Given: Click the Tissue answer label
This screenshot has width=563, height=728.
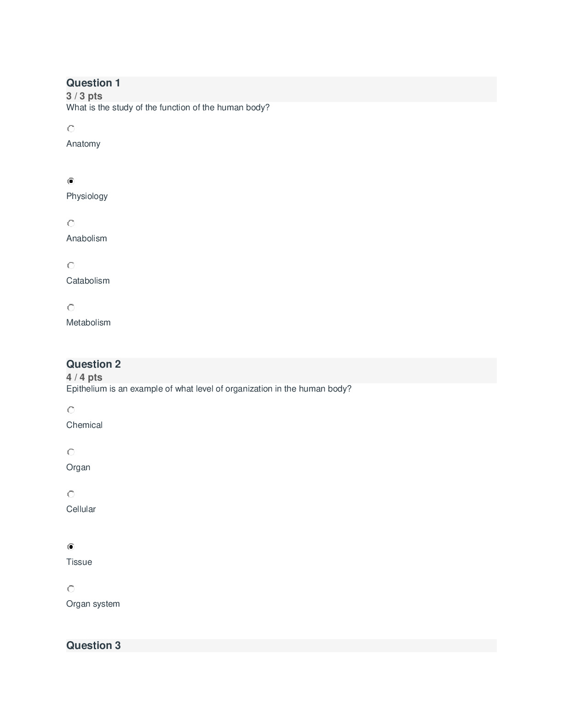Looking at the screenshot, I should [79, 562].
